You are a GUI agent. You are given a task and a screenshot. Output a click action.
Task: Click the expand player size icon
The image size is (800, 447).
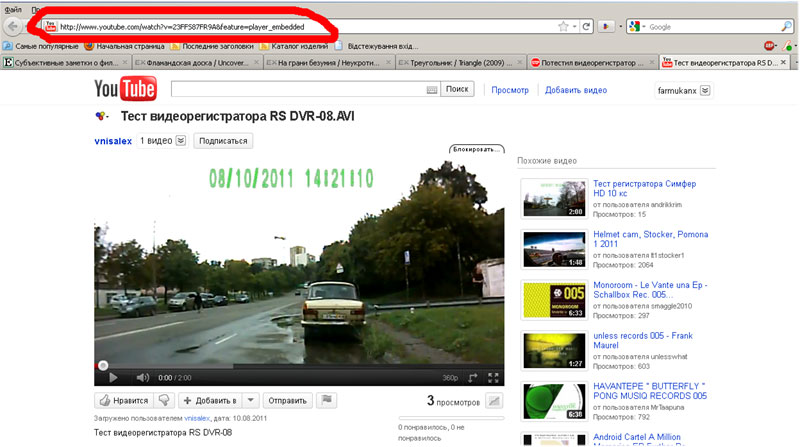tap(472, 377)
